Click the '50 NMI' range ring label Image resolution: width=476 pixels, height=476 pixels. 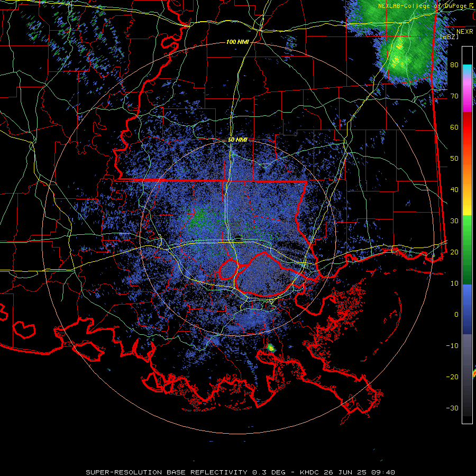click(x=237, y=140)
